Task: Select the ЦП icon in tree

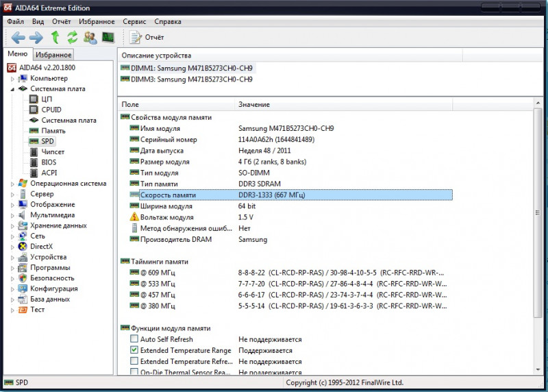Action: tap(34, 99)
